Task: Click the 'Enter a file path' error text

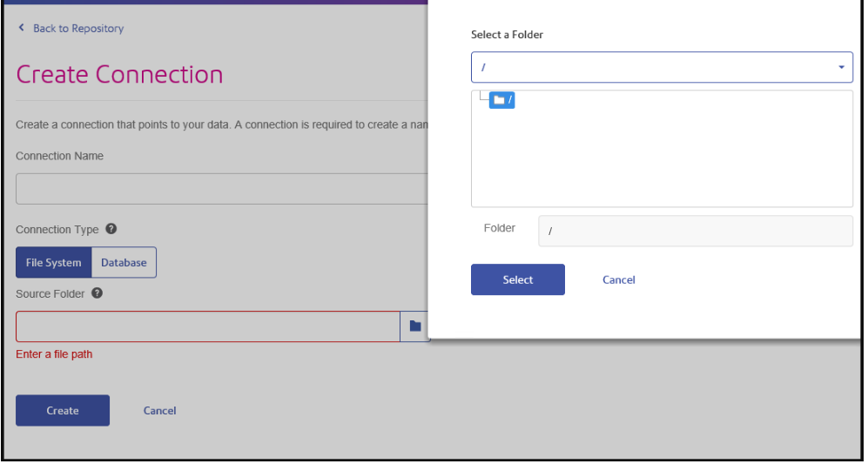Action: click(54, 354)
